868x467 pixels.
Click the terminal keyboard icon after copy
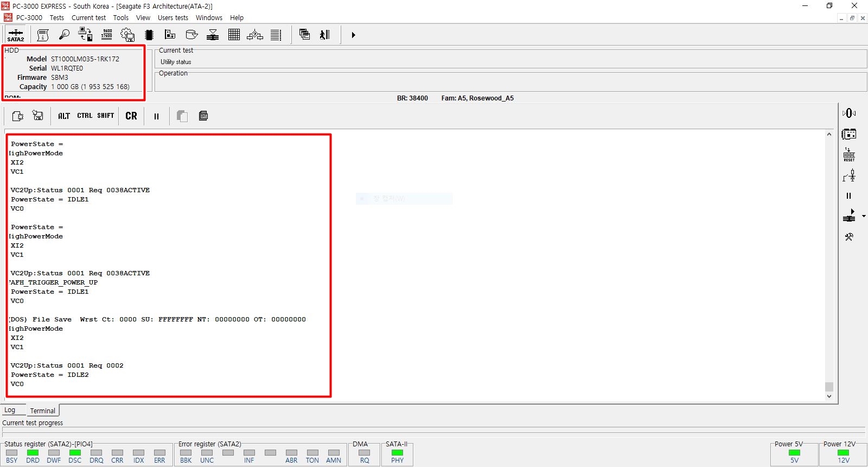tap(203, 116)
